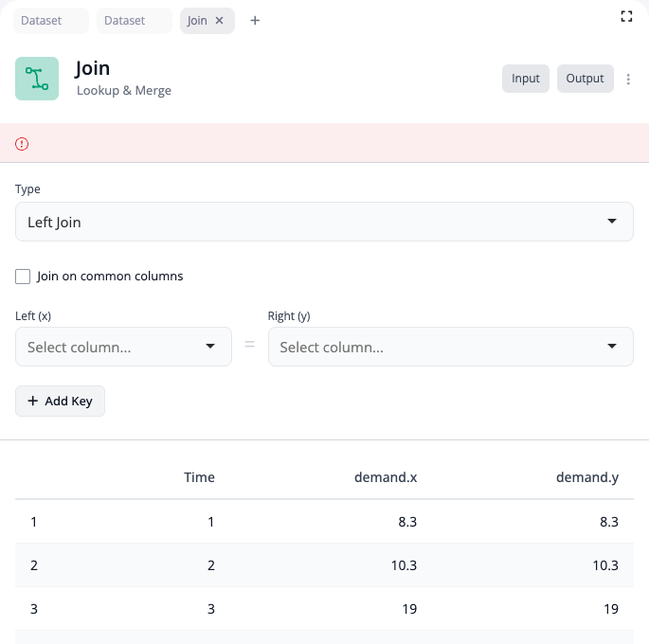Expand the Right (y) column selector
The height and width of the screenshot is (644, 649).
click(x=450, y=347)
